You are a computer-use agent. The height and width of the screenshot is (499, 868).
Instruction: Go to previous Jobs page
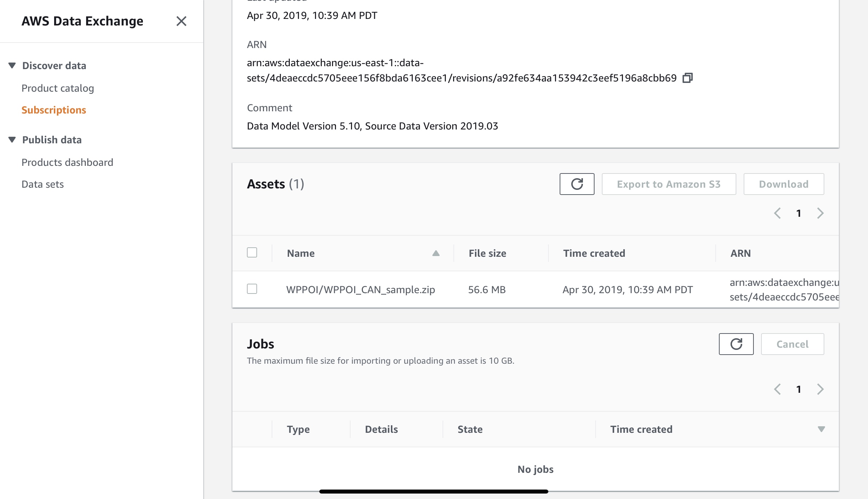[777, 389]
